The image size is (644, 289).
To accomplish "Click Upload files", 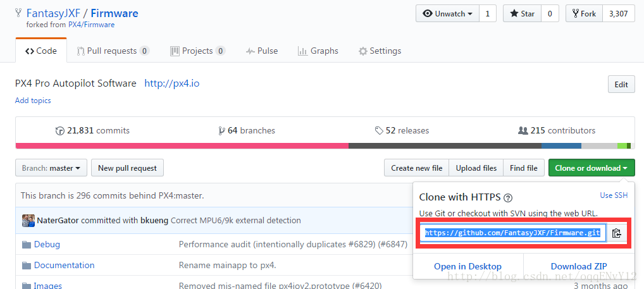I will [x=476, y=168].
